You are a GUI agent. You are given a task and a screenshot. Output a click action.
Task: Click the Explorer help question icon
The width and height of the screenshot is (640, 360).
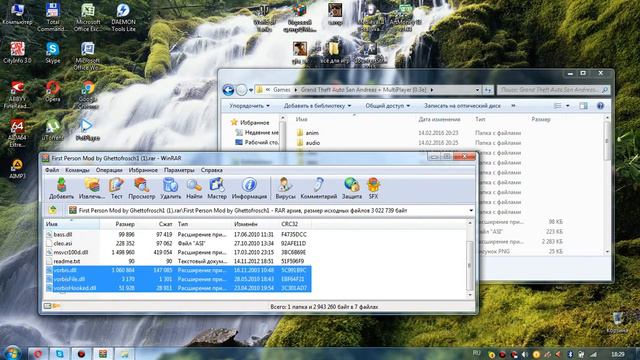[x=600, y=106]
